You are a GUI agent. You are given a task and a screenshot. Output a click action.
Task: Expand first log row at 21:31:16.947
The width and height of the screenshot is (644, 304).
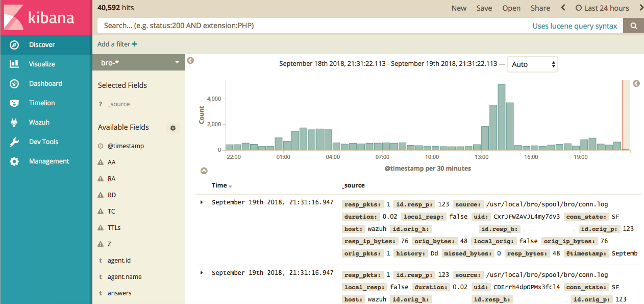coord(202,202)
